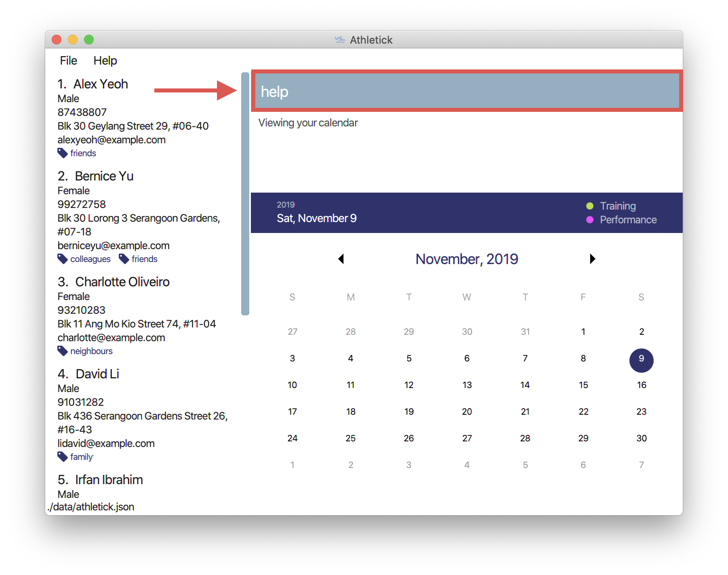Go to next month arrow
728x575 pixels.
(x=592, y=259)
